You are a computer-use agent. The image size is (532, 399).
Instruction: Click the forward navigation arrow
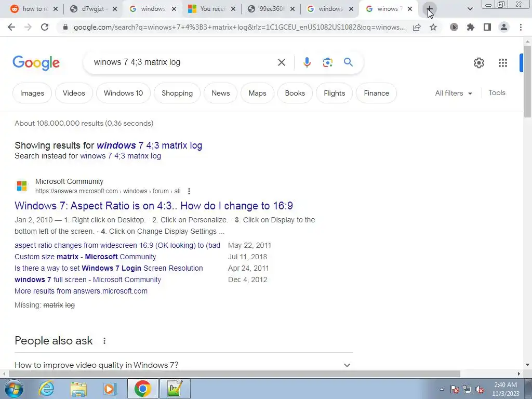click(28, 27)
